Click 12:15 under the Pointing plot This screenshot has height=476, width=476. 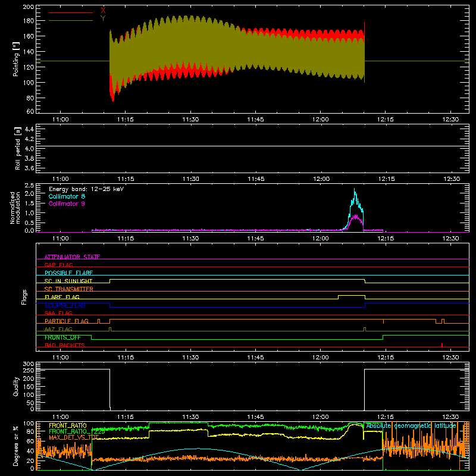pos(386,120)
